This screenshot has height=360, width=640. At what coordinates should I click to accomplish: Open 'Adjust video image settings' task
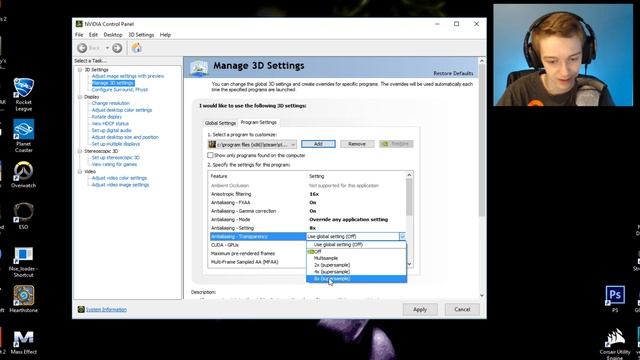[x=120, y=185]
